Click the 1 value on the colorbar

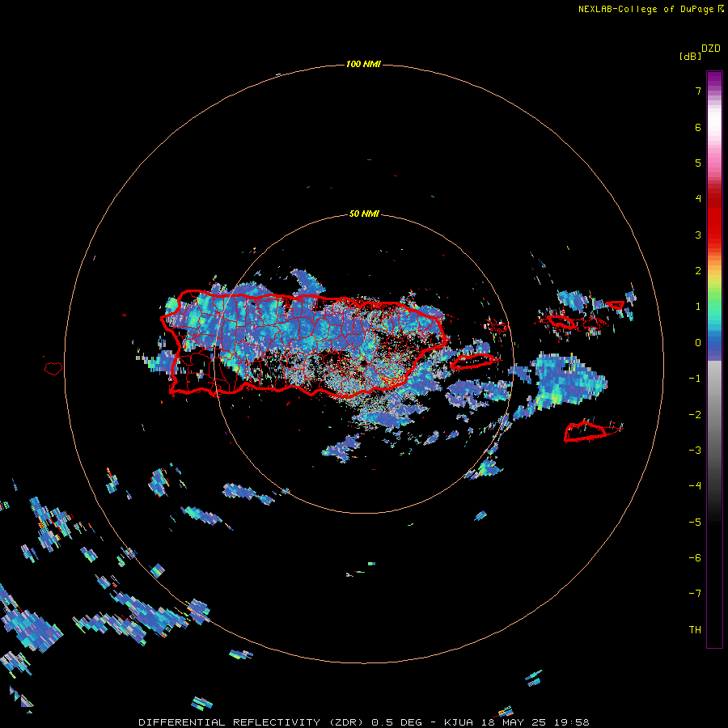[698, 307]
